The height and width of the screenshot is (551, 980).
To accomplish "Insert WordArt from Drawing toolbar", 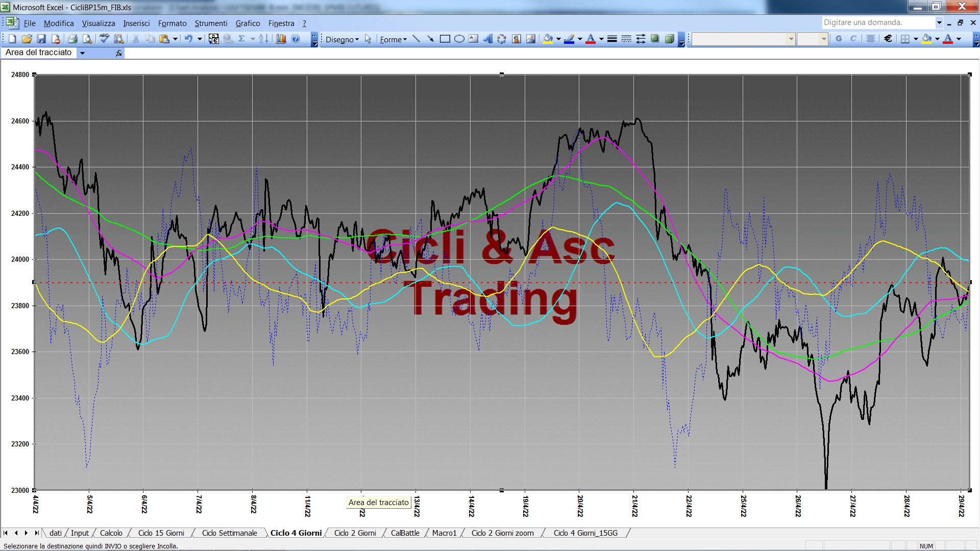I will [x=487, y=39].
